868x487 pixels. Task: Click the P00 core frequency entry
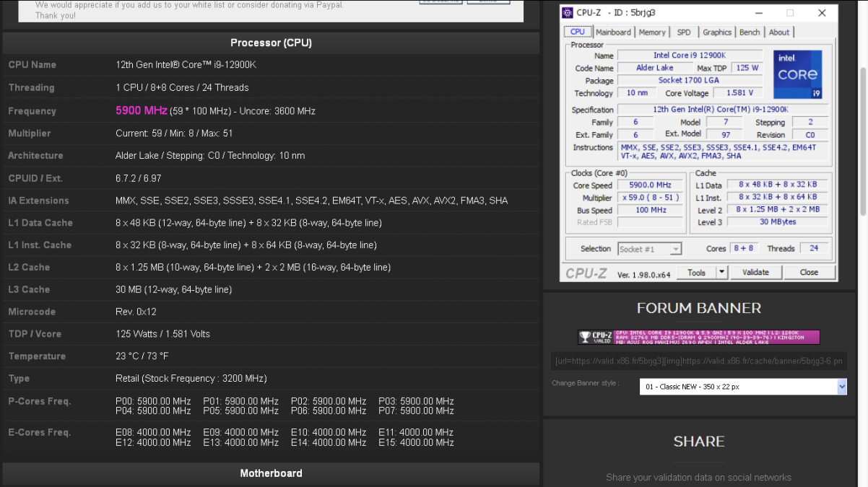[x=153, y=401]
